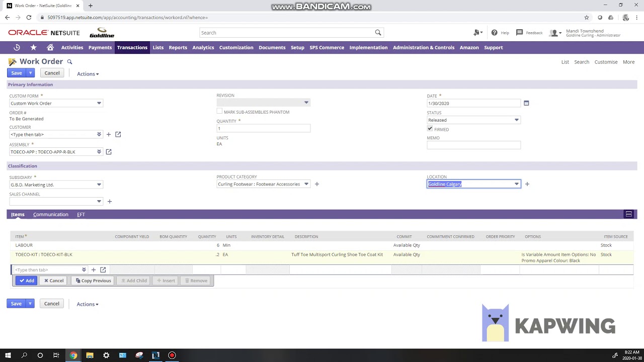Open the Bandicam recorder taskbar icon

coord(172,355)
